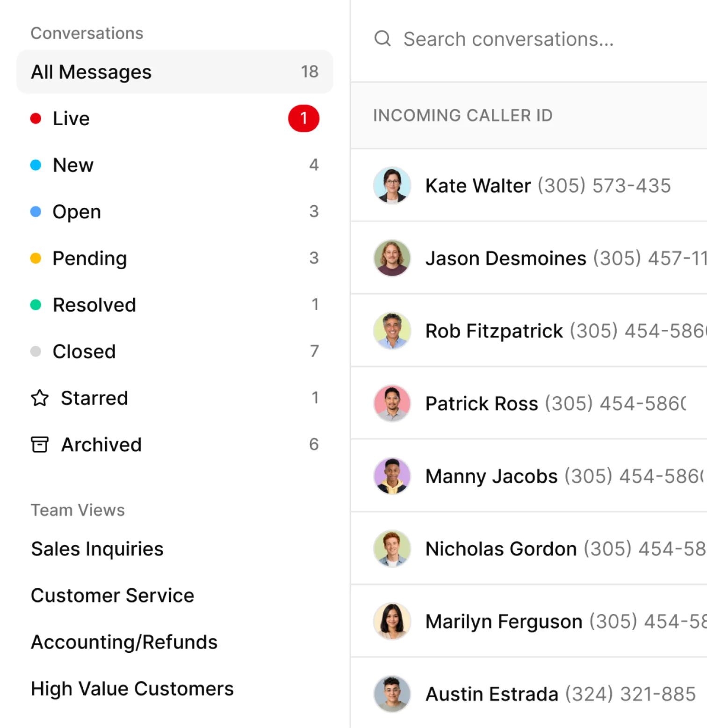This screenshot has height=728, width=707.
Task: Select Kate Walter's name
Action: [x=478, y=186]
